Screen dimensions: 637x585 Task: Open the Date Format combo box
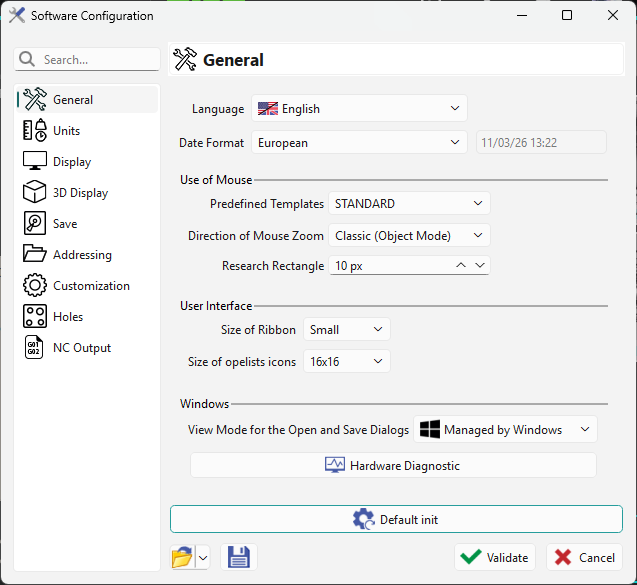359,142
